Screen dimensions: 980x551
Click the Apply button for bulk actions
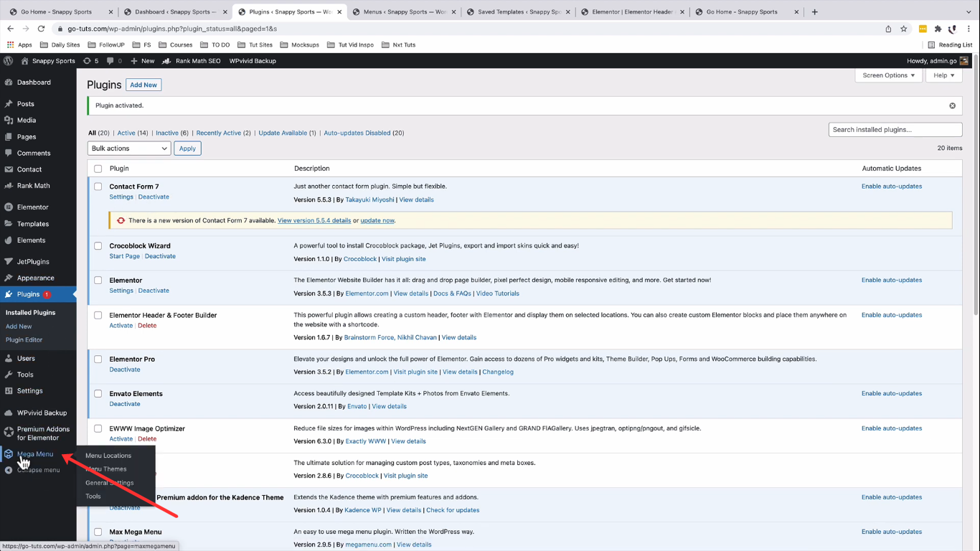(x=188, y=149)
